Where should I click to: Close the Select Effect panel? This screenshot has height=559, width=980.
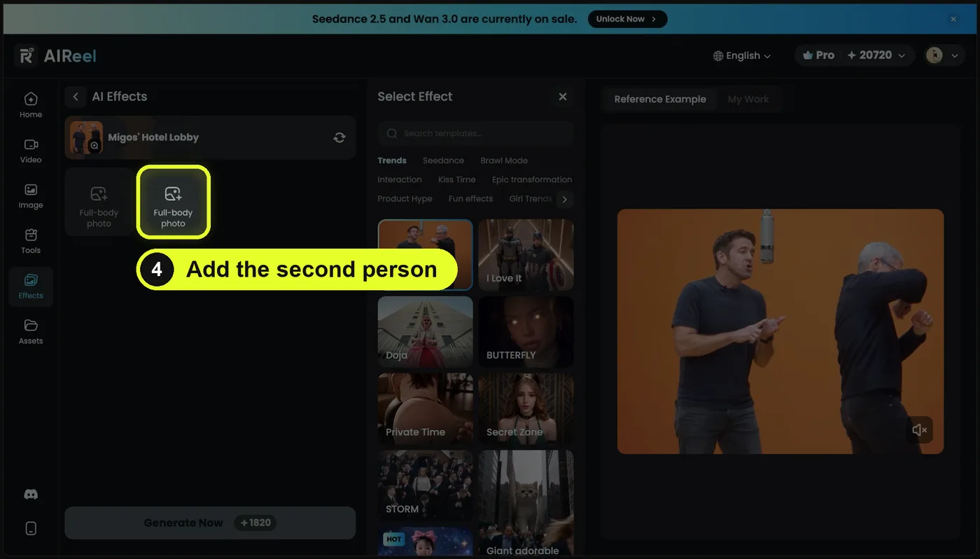(563, 97)
